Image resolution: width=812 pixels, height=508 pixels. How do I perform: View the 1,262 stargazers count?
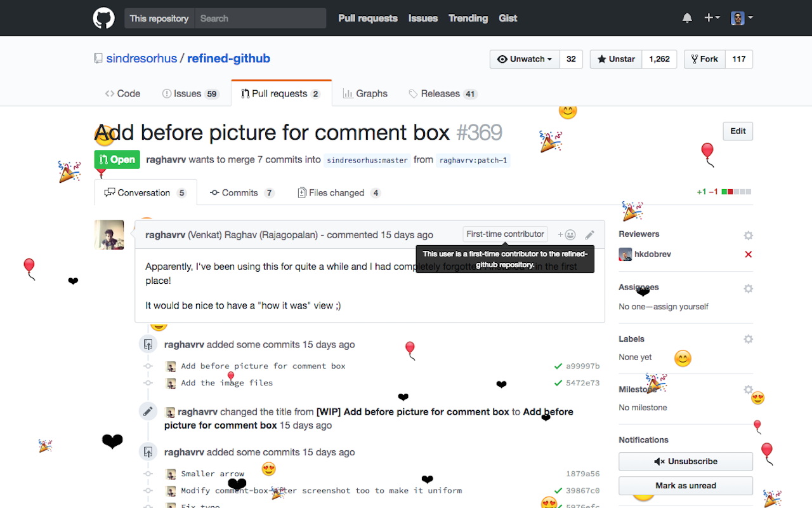point(660,59)
